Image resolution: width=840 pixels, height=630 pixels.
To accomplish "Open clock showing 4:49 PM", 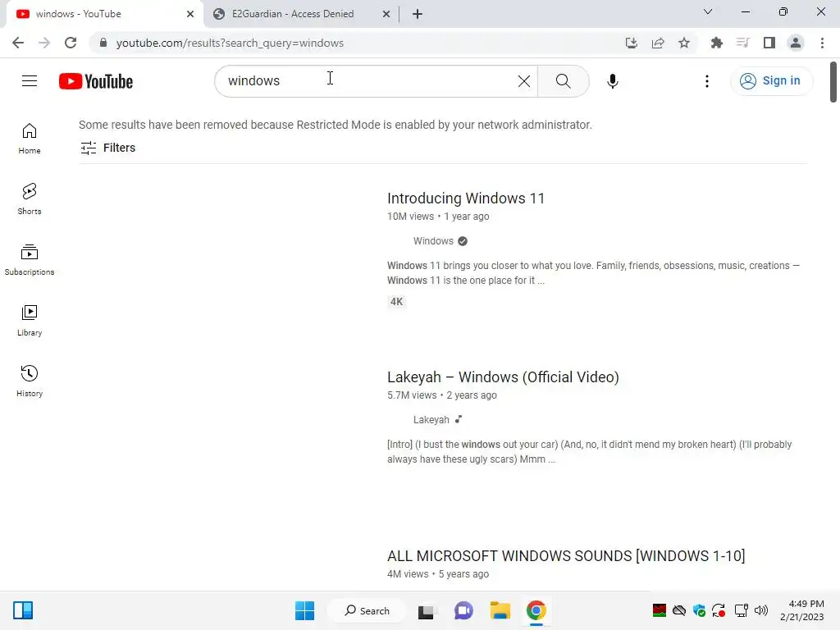I will (802, 610).
